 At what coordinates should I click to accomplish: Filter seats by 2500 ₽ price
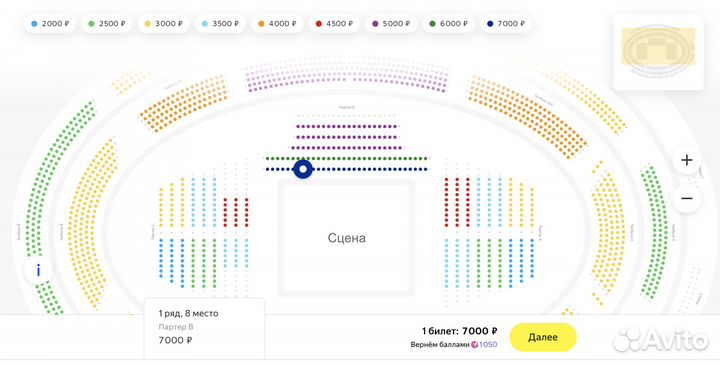pyautogui.click(x=107, y=23)
